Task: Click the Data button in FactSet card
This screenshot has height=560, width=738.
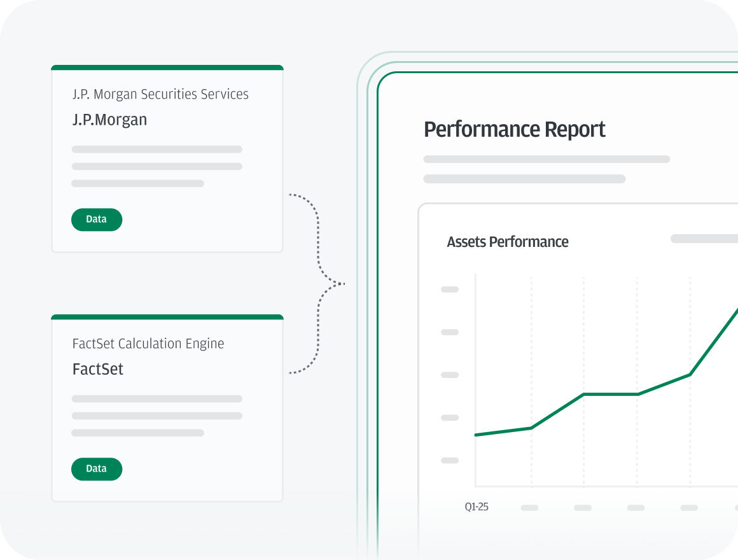Action: pos(97,469)
